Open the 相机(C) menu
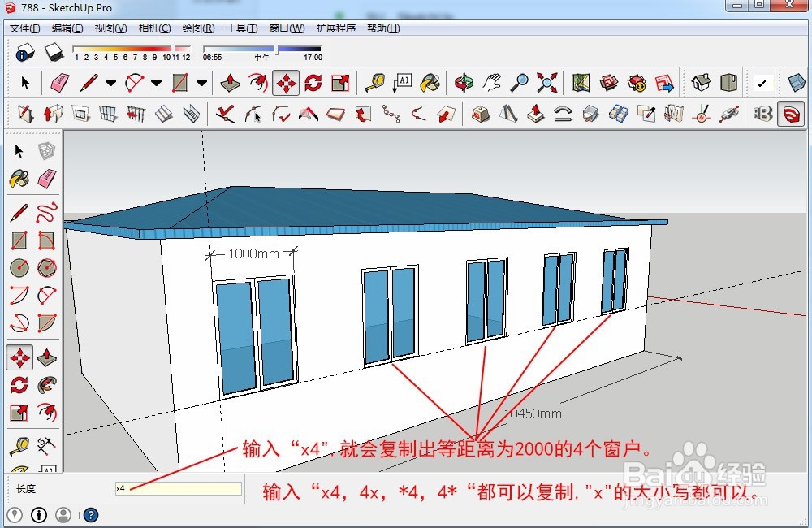The height and width of the screenshot is (528, 812). (154, 28)
